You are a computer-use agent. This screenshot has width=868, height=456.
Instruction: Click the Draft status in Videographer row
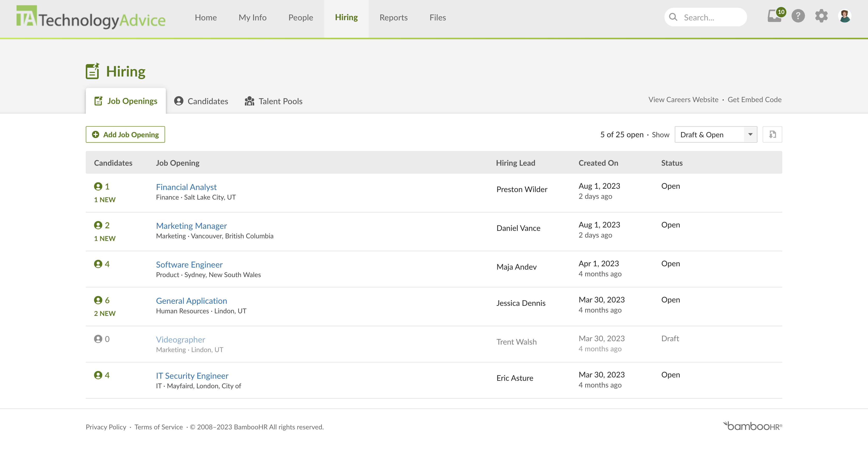670,338
